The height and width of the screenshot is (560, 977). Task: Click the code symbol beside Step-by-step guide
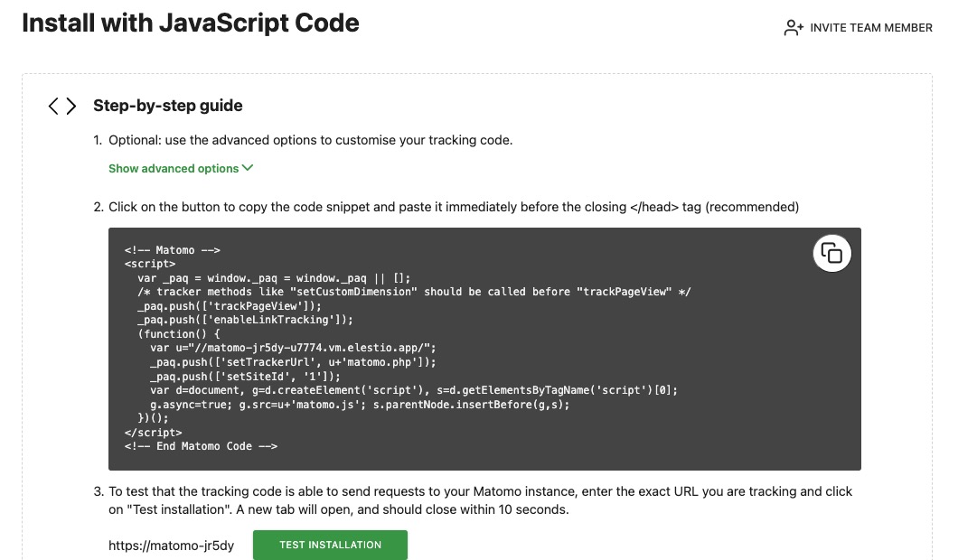coord(61,105)
